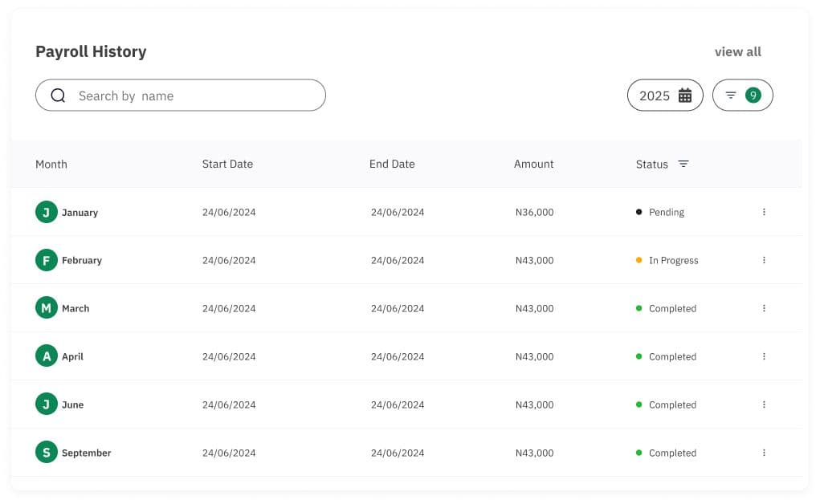Image resolution: width=820 pixels, height=504 pixels.
Task: Click the In Progress status dot for February
Action: pyautogui.click(x=639, y=260)
